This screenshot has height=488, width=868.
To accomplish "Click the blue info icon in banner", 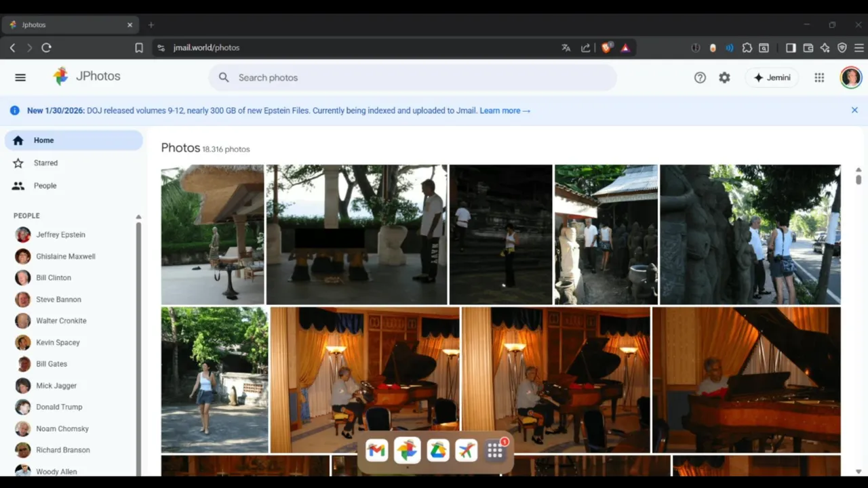I will pyautogui.click(x=14, y=110).
